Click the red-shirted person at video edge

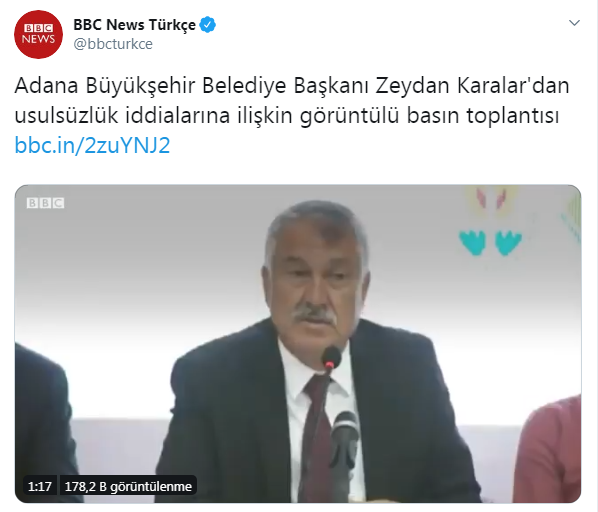[551, 450]
